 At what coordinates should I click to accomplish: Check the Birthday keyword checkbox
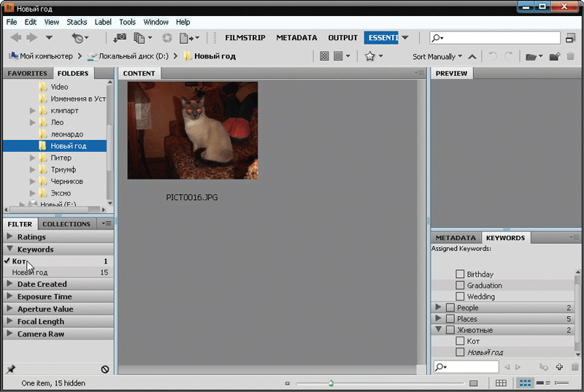[x=460, y=274]
